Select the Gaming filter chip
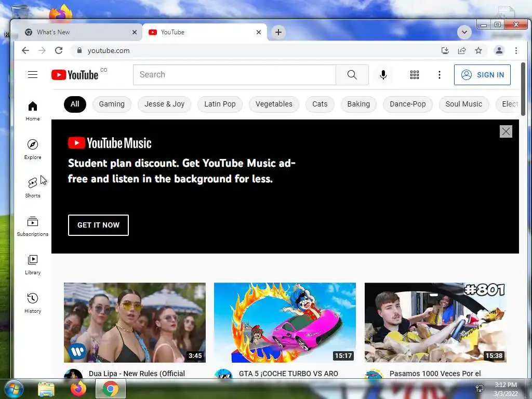The image size is (532, 399). point(112,104)
